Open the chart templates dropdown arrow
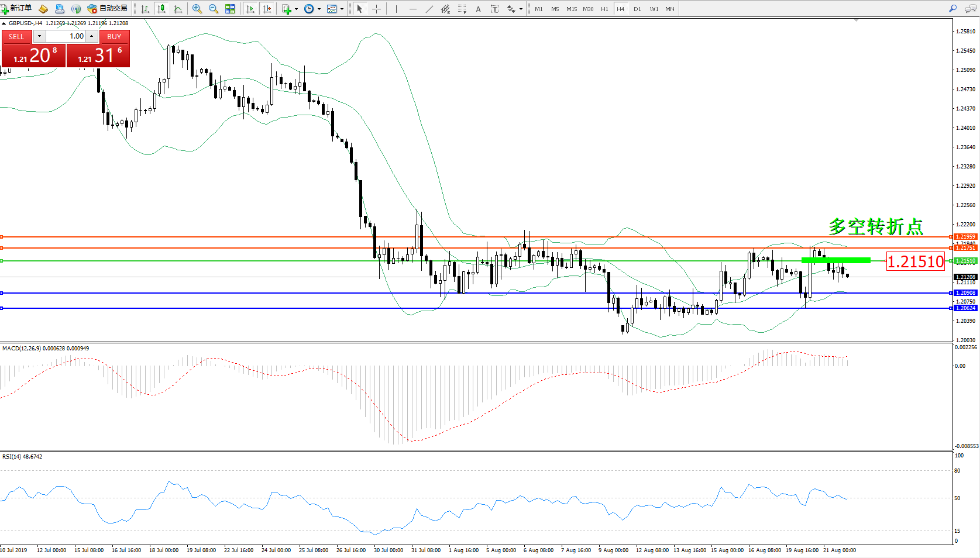Viewport: 980px width, 558px height. [342, 9]
